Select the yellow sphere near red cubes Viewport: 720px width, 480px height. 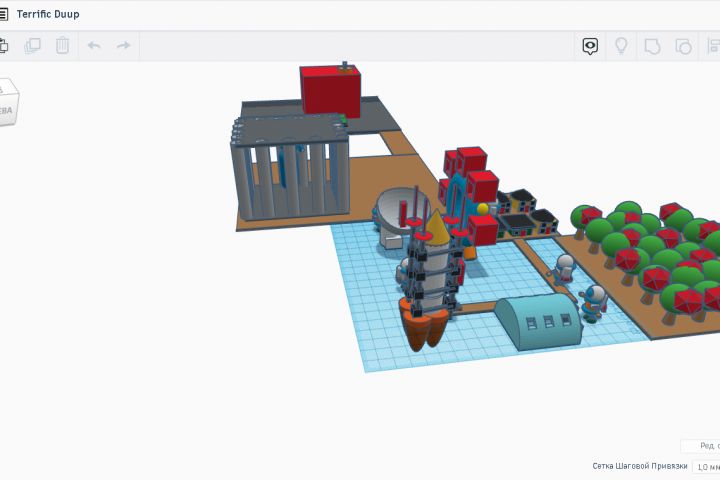[483, 209]
